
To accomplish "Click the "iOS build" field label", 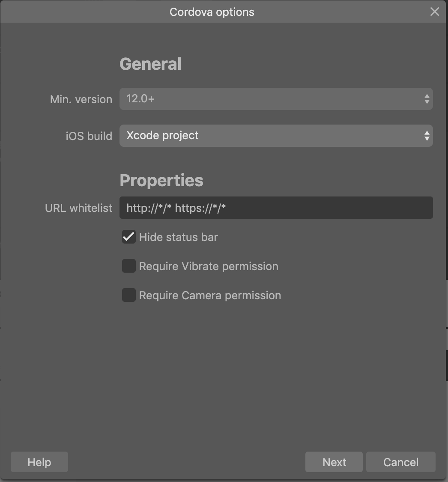I will 89,136.
